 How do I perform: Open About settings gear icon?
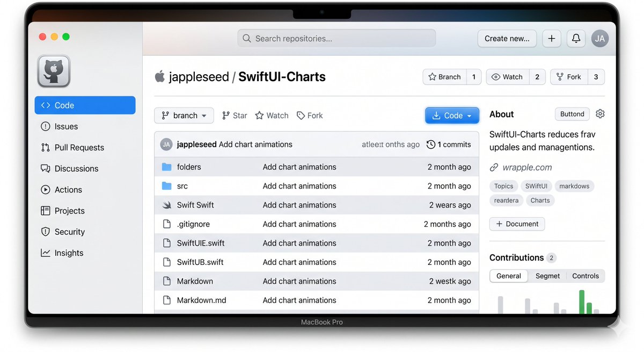(x=600, y=114)
